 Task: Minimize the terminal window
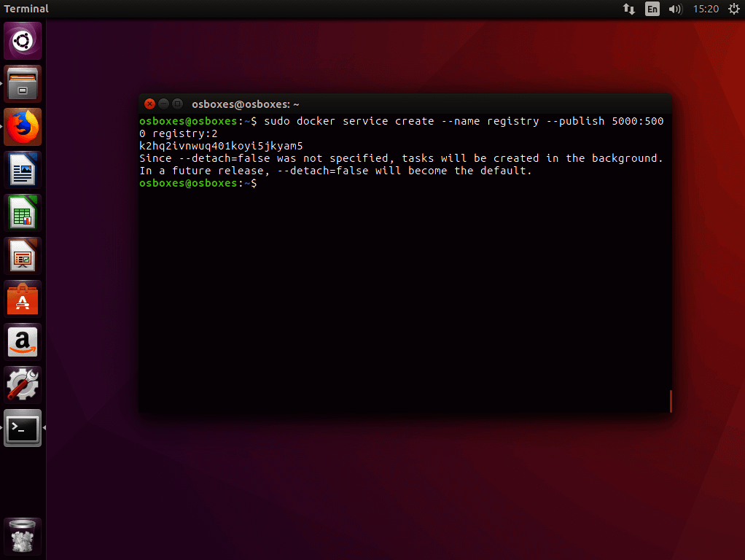point(163,104)
